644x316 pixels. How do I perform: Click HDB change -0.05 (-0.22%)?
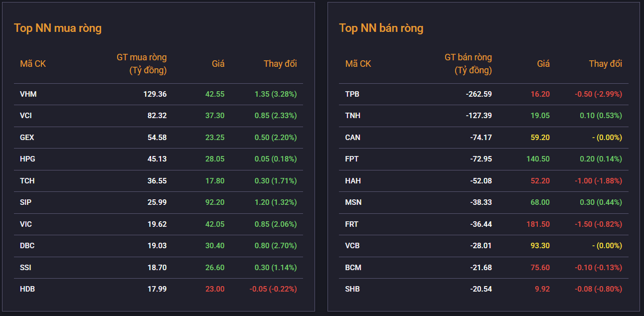(x=273, y=289)
